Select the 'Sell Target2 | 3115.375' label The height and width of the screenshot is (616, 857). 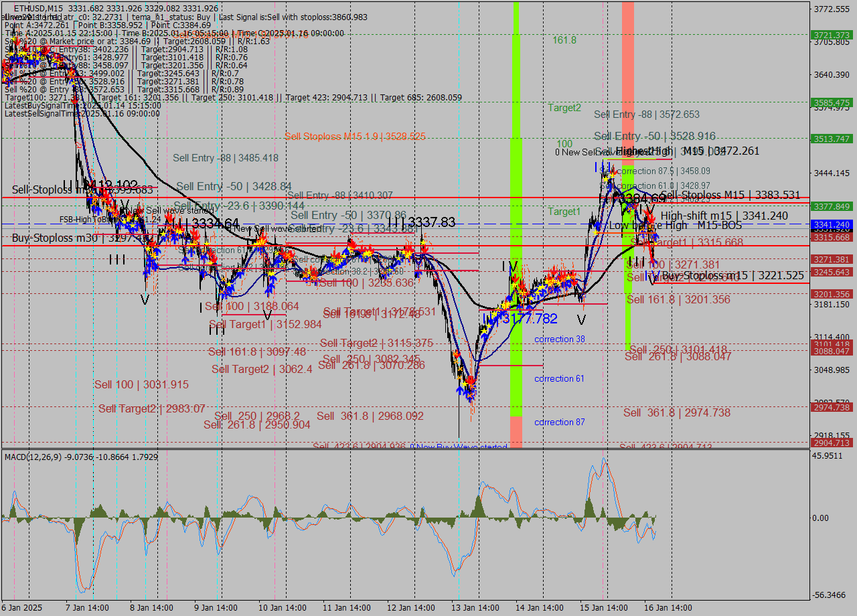point(376,343)
